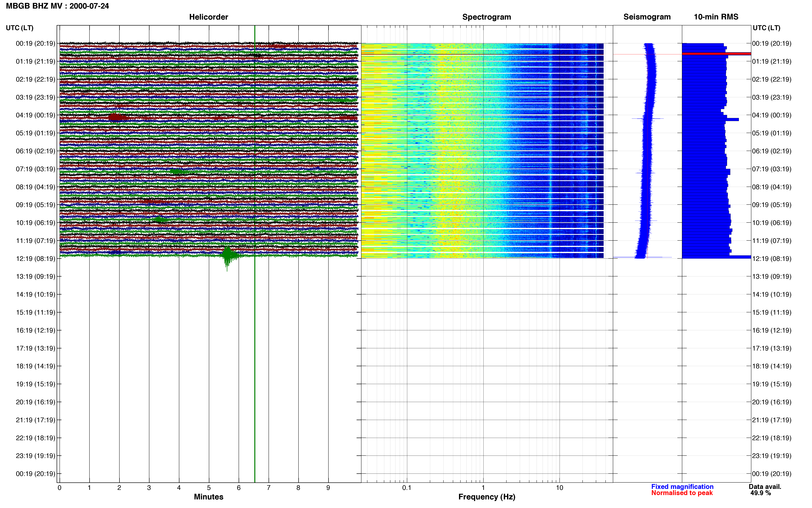812x508 pixels.
Task: Click left time label '16:19 (12:19)'
Action: pos(36,330)
